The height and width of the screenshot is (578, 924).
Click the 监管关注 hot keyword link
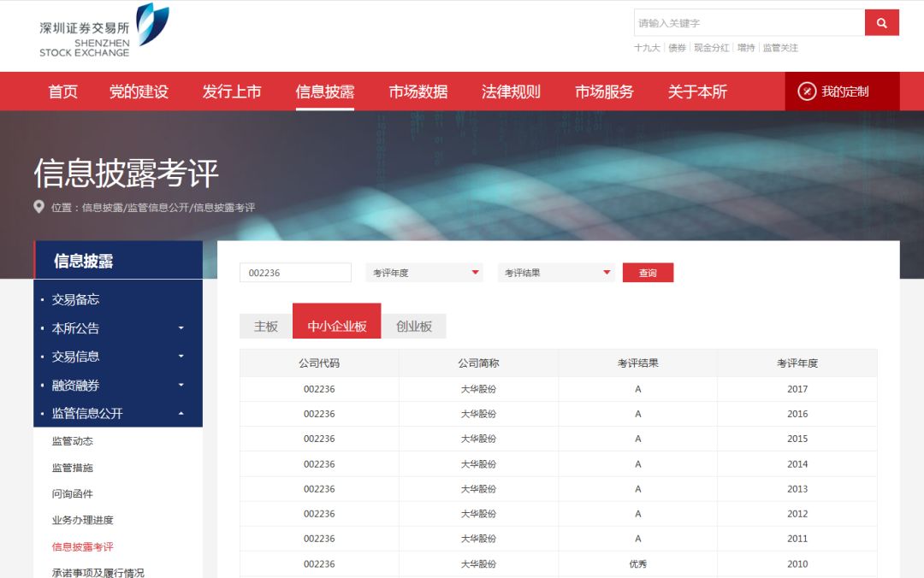click(780, 48)
